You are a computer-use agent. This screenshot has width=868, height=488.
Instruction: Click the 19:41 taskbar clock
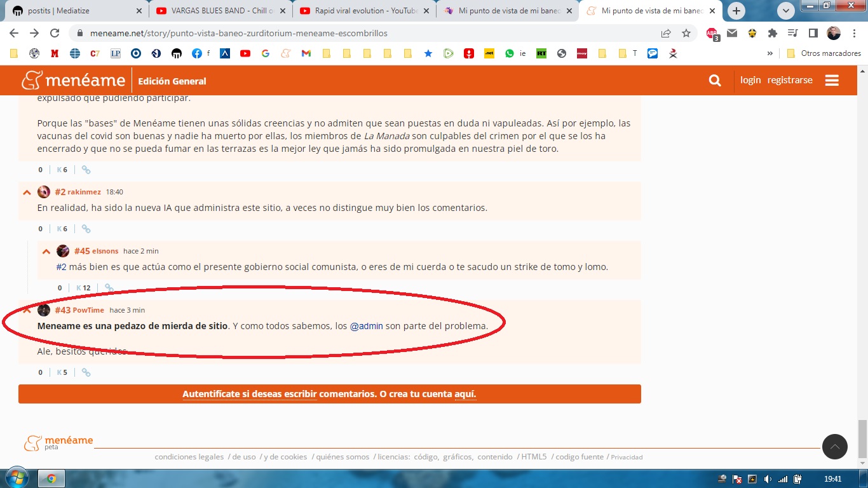832,478
